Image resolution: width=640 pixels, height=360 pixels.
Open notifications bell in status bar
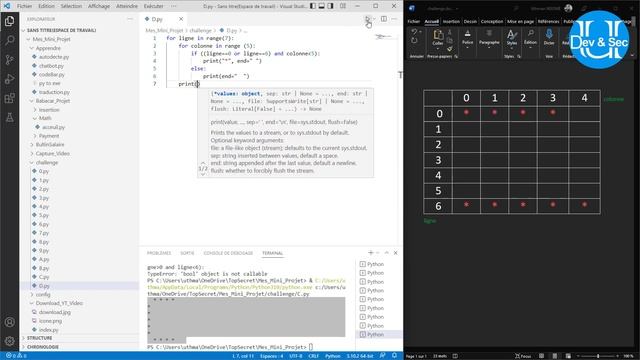[394, 356]
